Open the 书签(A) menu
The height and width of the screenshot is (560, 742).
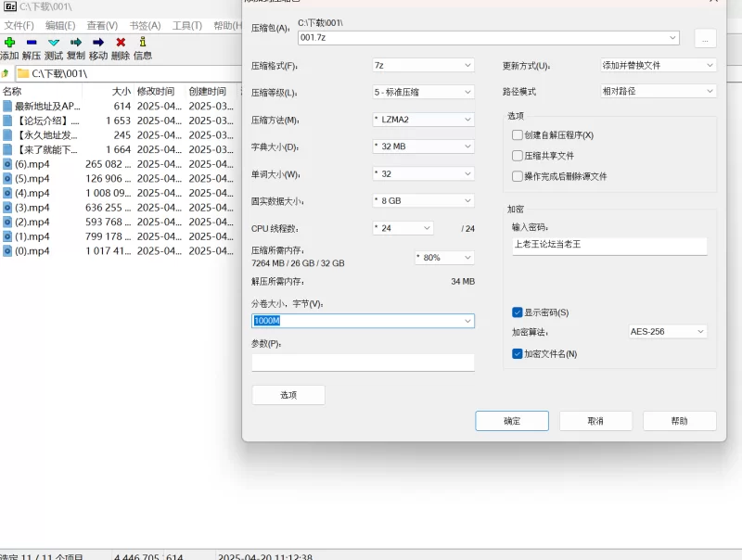coord(145,26)
